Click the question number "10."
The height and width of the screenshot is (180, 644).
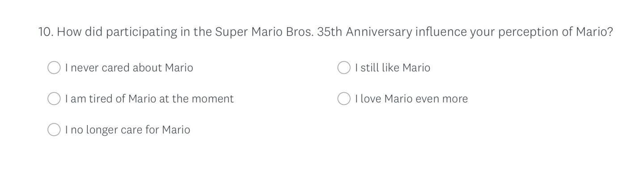point(46,32)
